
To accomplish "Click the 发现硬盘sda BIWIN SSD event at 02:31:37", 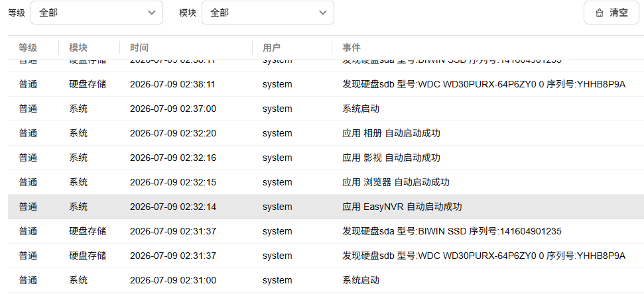I will 452,231.
